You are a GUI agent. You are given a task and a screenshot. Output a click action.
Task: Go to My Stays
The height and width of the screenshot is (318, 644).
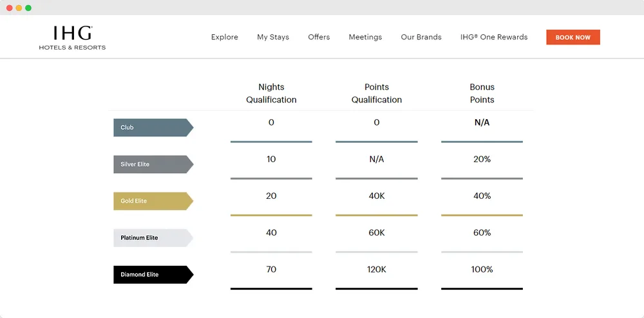pos(273,37)
